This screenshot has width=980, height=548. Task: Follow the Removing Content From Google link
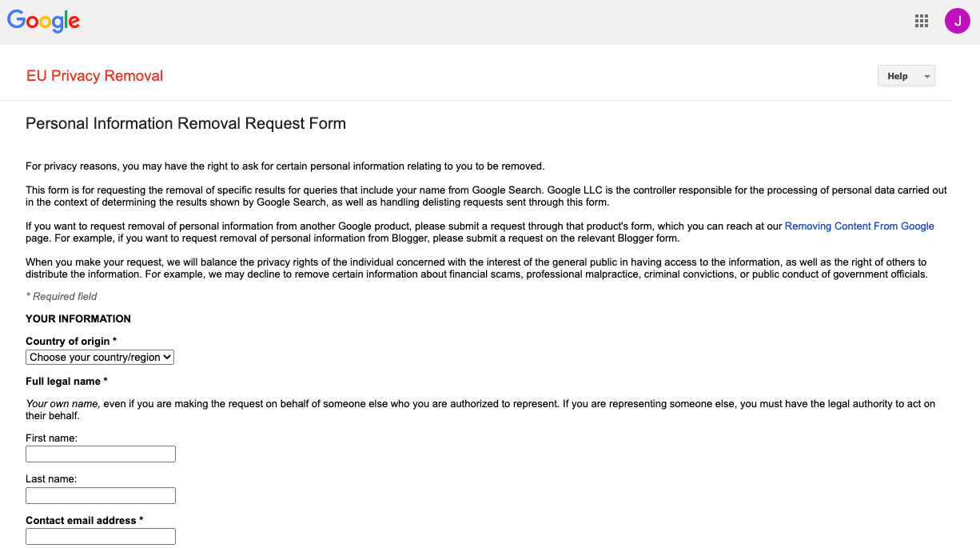(859, 226)
